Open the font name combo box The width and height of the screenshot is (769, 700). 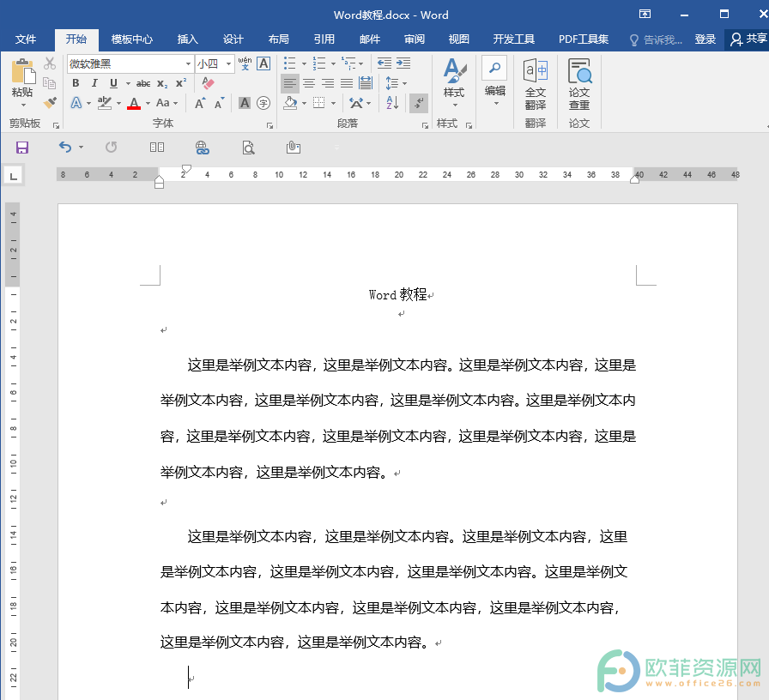[130, 63]
